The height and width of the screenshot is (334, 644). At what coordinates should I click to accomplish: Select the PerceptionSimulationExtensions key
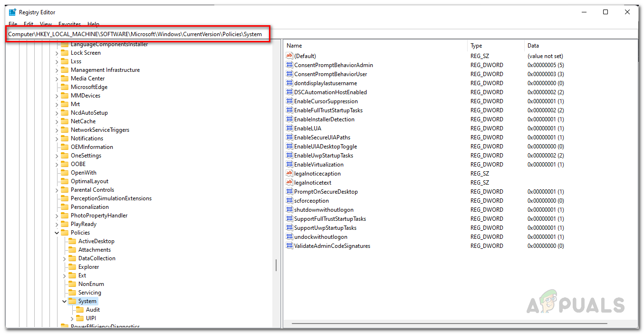[111, 198]
